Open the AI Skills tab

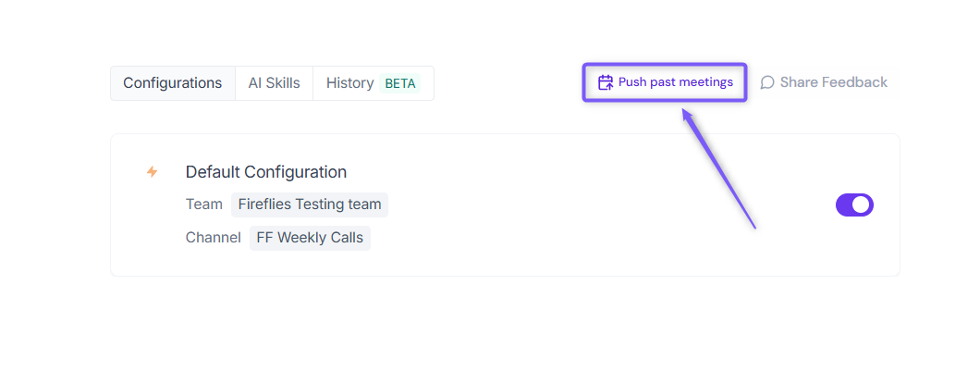(x=274, y=83)
